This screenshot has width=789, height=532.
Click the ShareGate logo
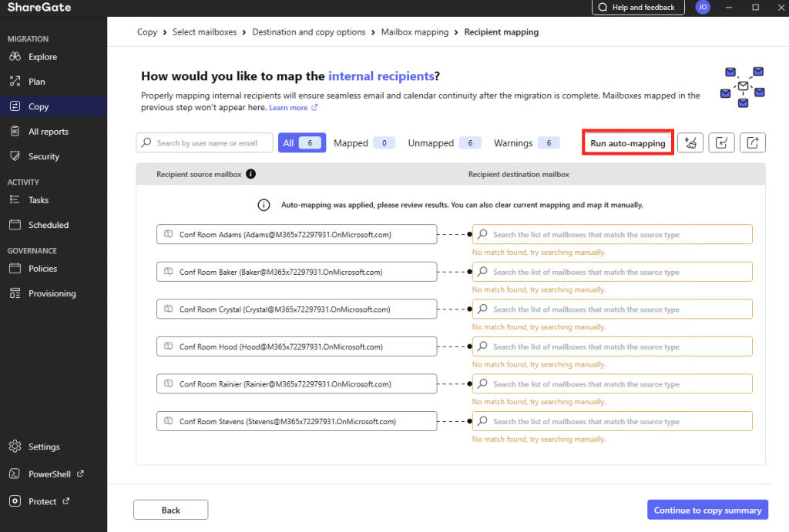coord(39,7)
